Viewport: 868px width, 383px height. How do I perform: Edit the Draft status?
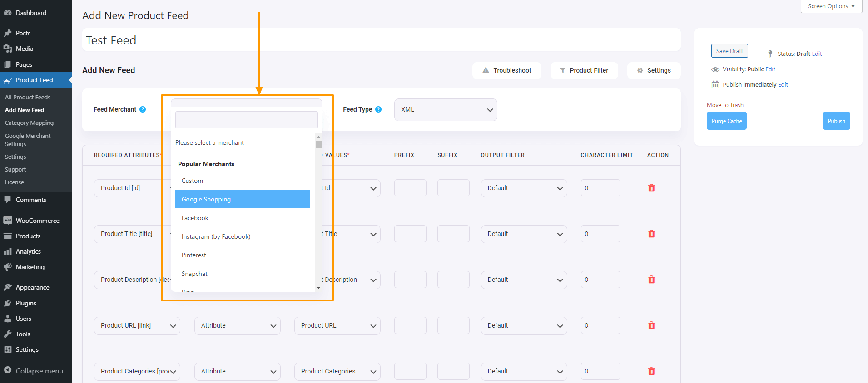click(817, 54)
